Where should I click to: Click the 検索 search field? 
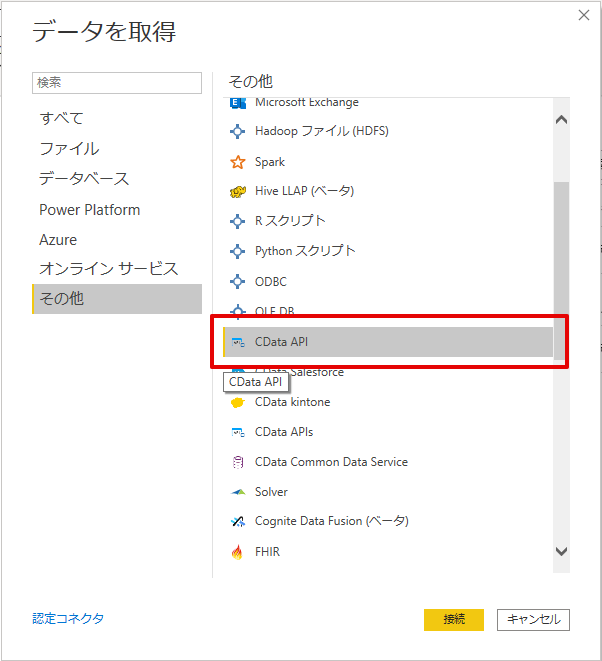[x=117, y=83]
